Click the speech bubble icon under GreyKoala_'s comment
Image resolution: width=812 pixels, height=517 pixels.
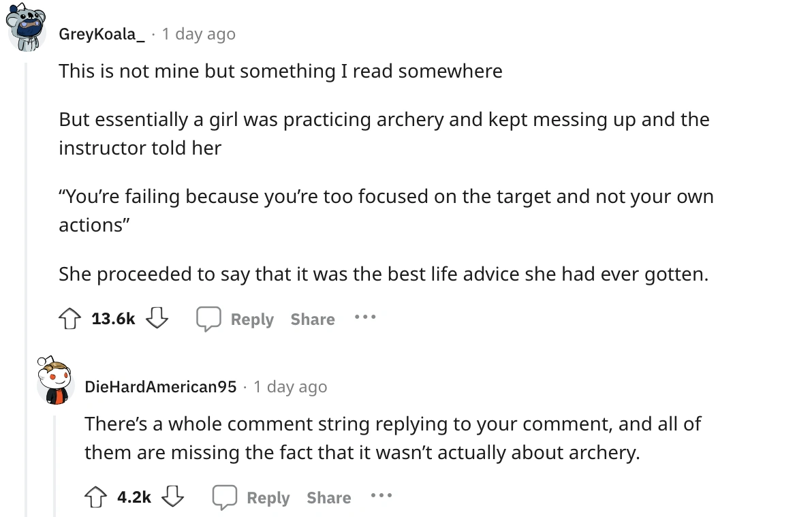(207, 319)
